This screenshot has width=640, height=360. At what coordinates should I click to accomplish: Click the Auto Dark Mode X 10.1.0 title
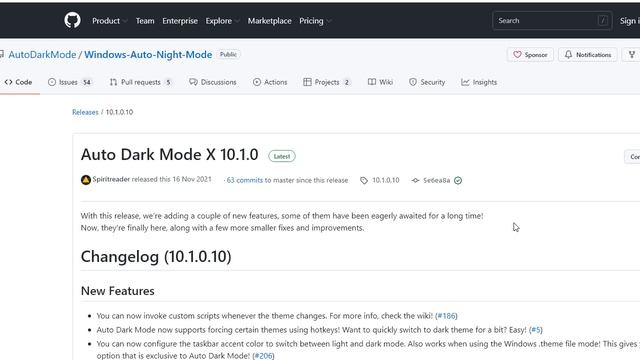169,155
